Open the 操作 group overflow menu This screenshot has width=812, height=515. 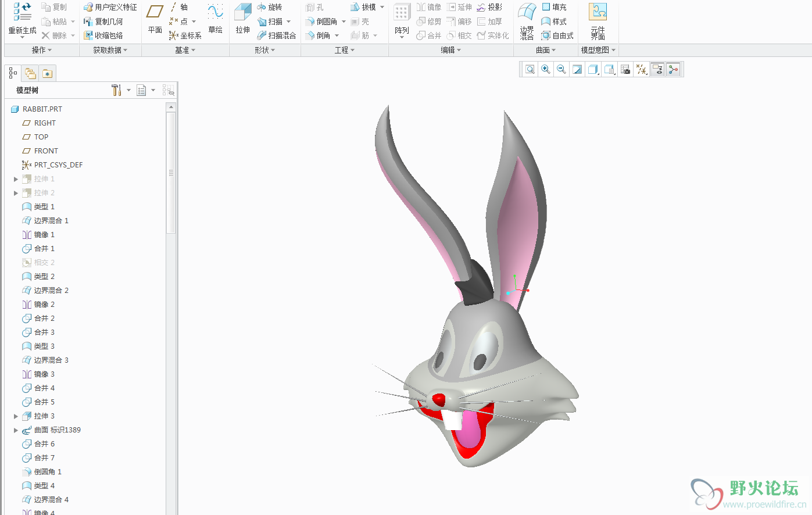tap(42, 50)
